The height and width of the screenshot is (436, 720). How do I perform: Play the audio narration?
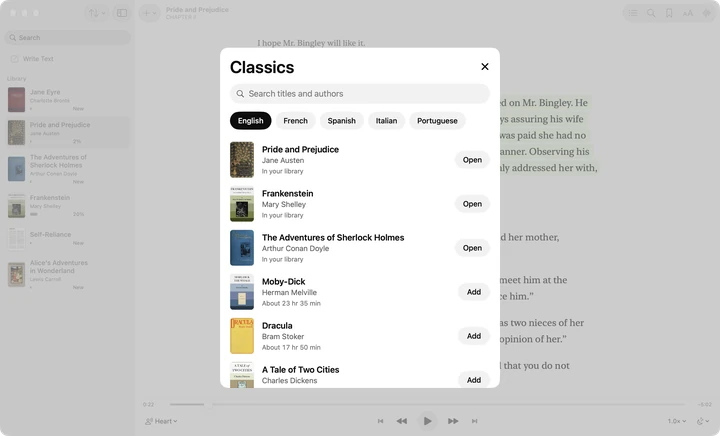coord(427,421)
